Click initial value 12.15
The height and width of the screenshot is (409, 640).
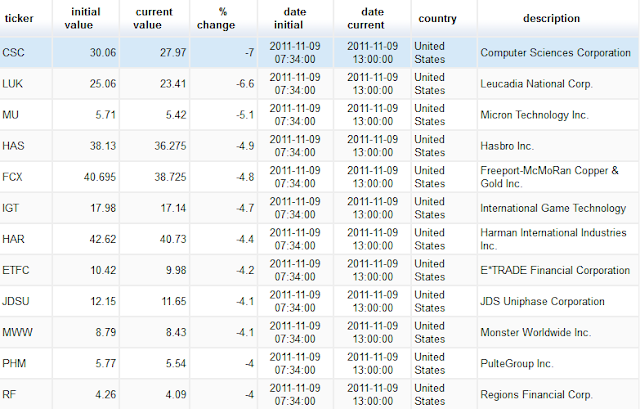pyautogui.click(x=103, y=301)
